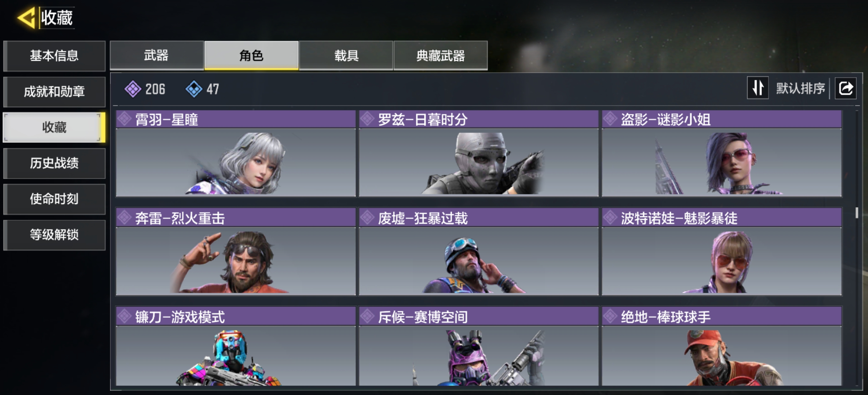Image resolution: width=868 pixels, height=395 pixels.
Task: Click the share export icon
Action: [x=845, y=88]
